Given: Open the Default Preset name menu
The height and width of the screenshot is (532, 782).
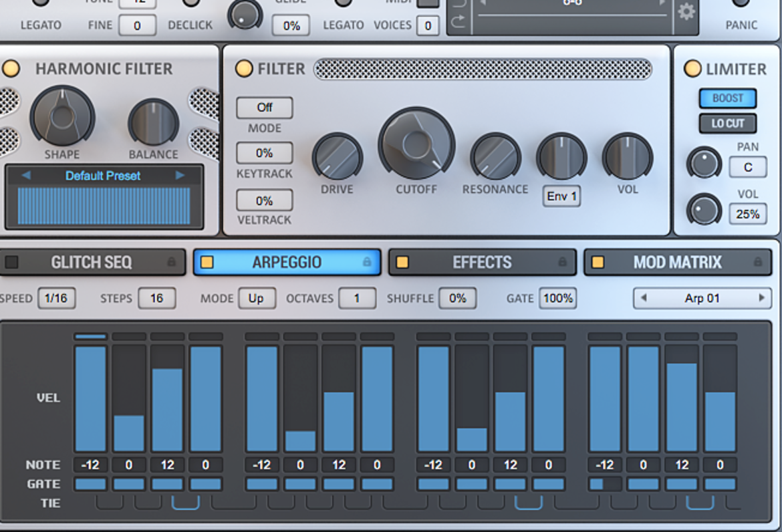Looking at the screenshot, I should 103,176.
